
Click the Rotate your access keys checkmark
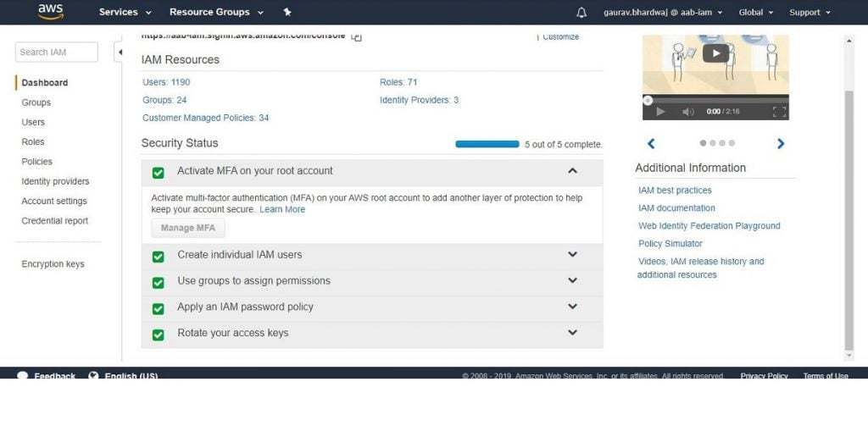pos(159,335)
